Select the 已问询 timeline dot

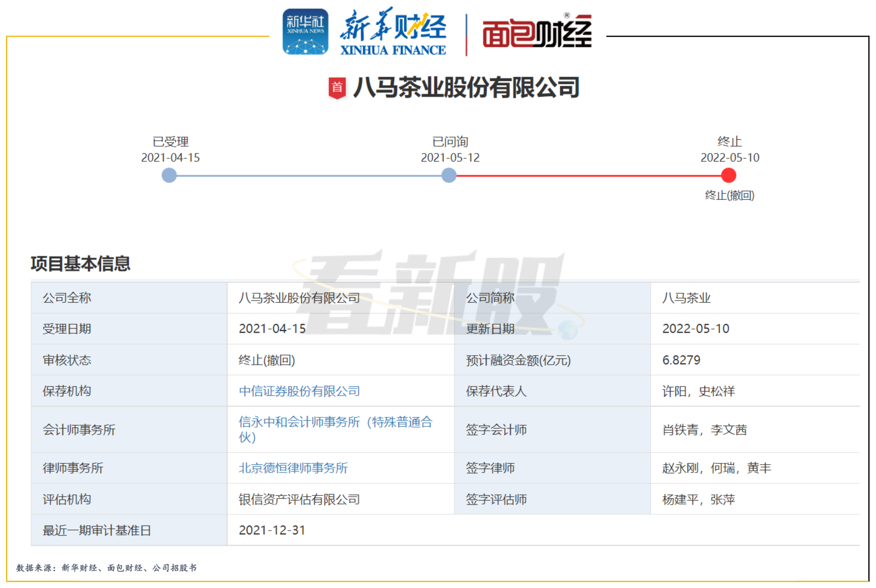tap(449, 176)
